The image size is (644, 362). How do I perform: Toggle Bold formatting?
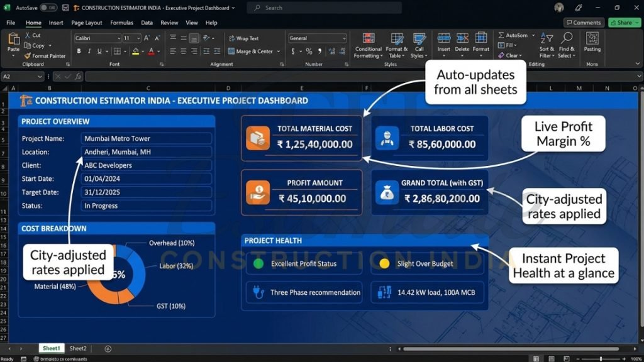79,52
